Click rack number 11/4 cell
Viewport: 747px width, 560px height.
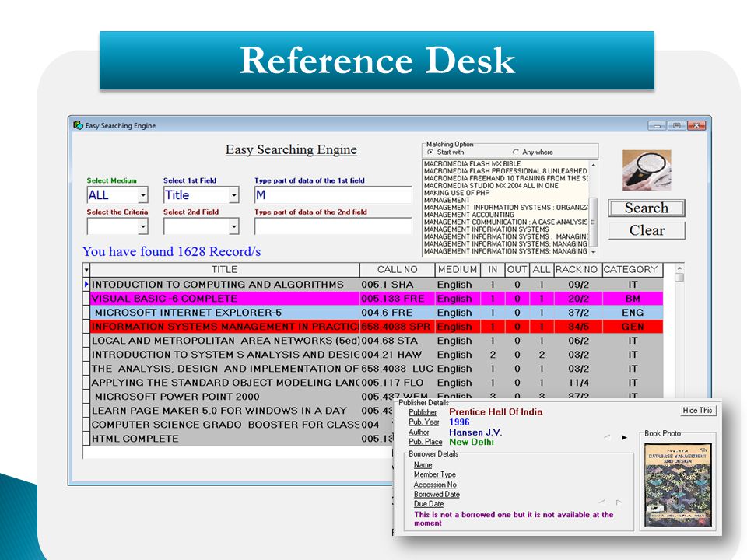[x=578, y=383]
